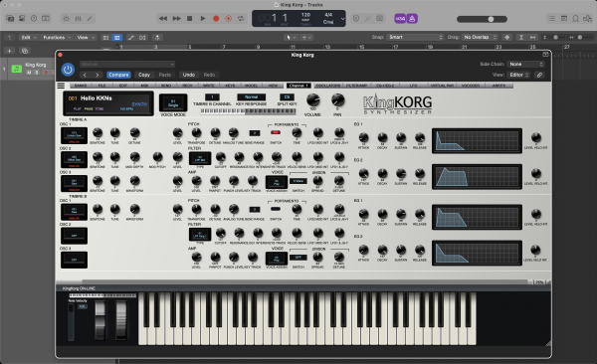Image resolution: width=597 pixels, height=364 pixels.
Task: Open the VIRTUAL PAD tab in KingKorg editor
Action: pos(442,86)
